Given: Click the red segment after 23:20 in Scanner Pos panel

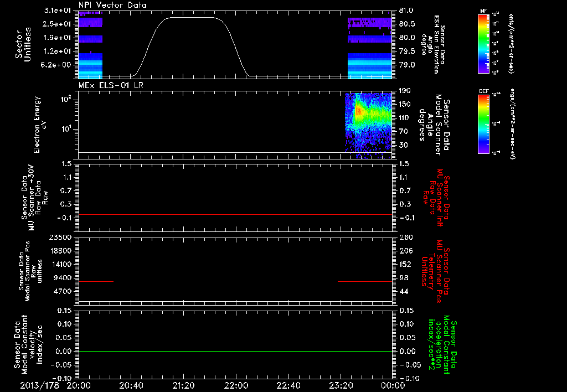Looking at the screenshot, I should 365,281.
